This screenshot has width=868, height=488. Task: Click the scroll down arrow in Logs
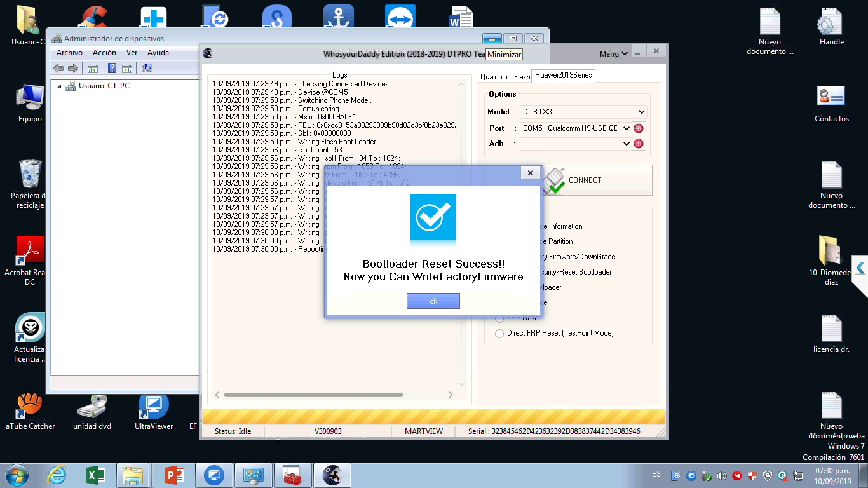click(462, 384)
